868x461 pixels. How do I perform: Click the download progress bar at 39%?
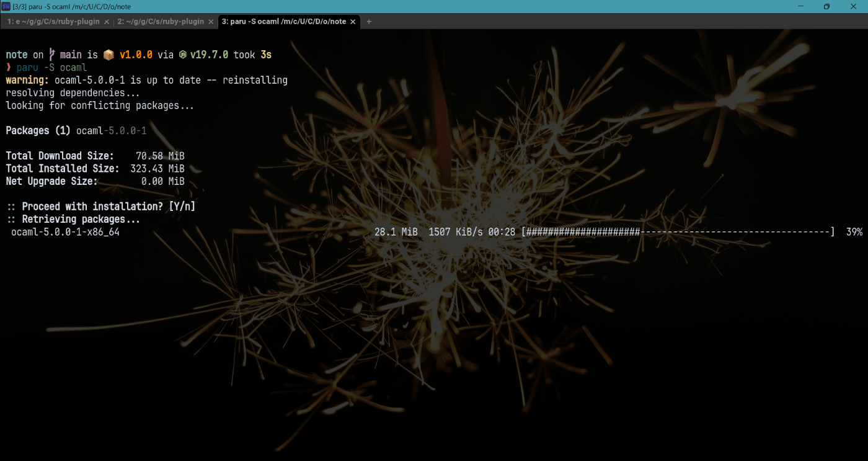point(679,231)
